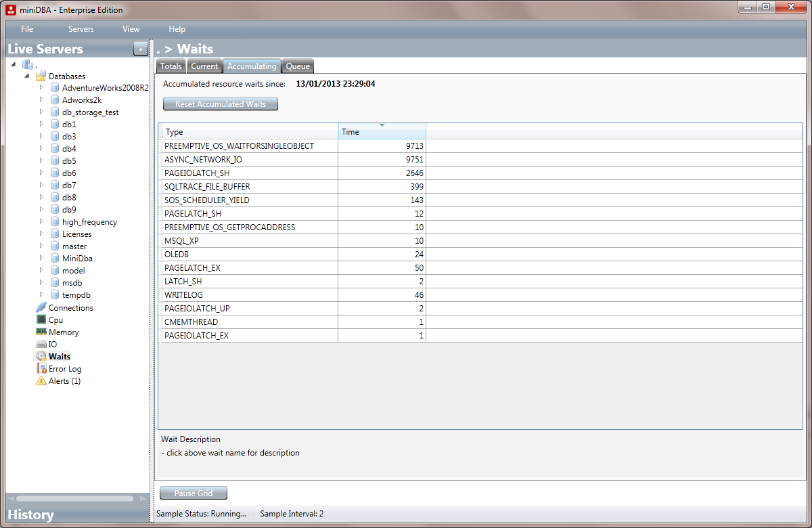Select the SQLTRACE_FILE_BUFFER wait type
Screen dimensions: 812x528
pyautogui.click(x=207, y=187)
